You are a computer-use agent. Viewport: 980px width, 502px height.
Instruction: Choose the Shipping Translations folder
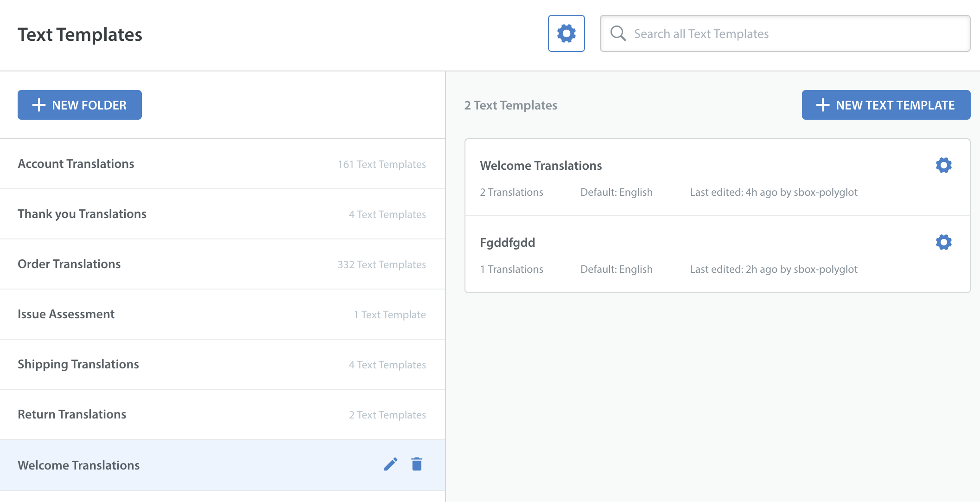coord(223,364)
